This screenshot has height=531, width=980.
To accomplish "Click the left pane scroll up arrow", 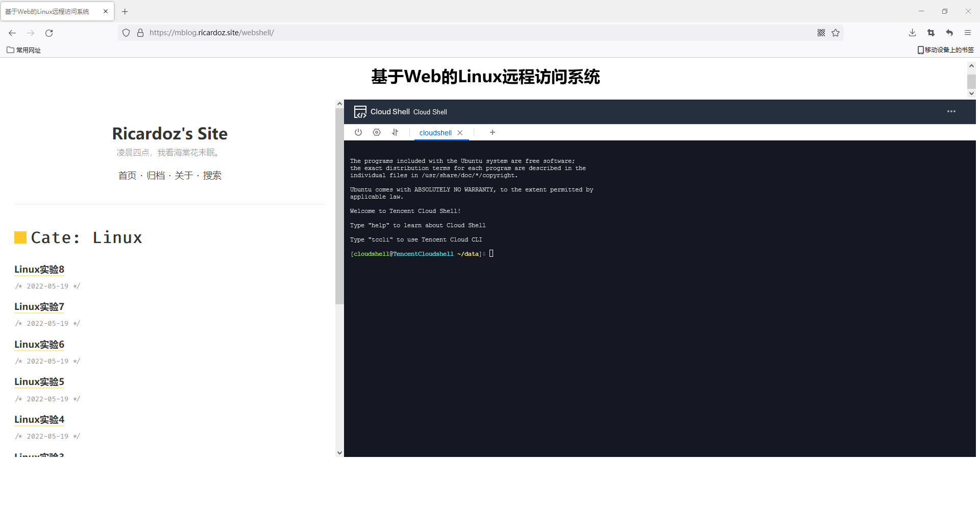I will (339, 104).
